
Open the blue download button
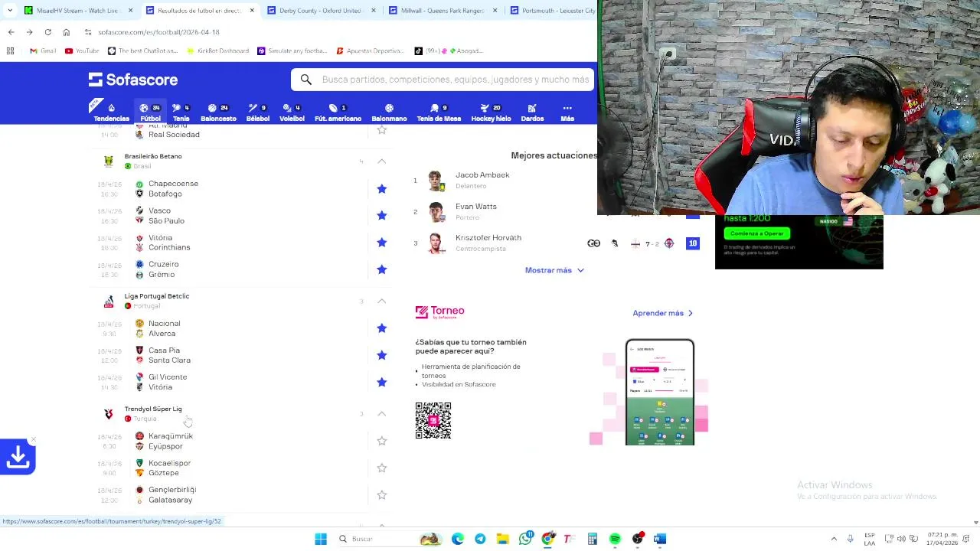(18, 457)
